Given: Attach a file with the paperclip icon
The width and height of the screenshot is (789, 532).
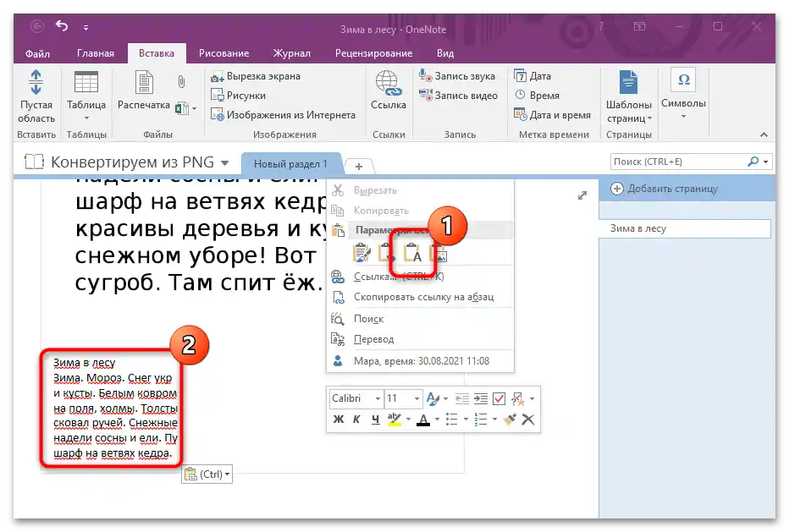Looking at the screenshot, I should coord(182,81).
